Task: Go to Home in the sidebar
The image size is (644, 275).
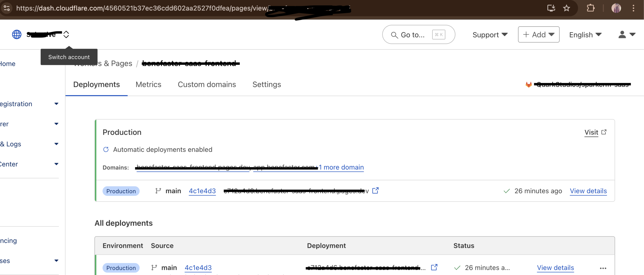Action: click(x=8, y=64)
